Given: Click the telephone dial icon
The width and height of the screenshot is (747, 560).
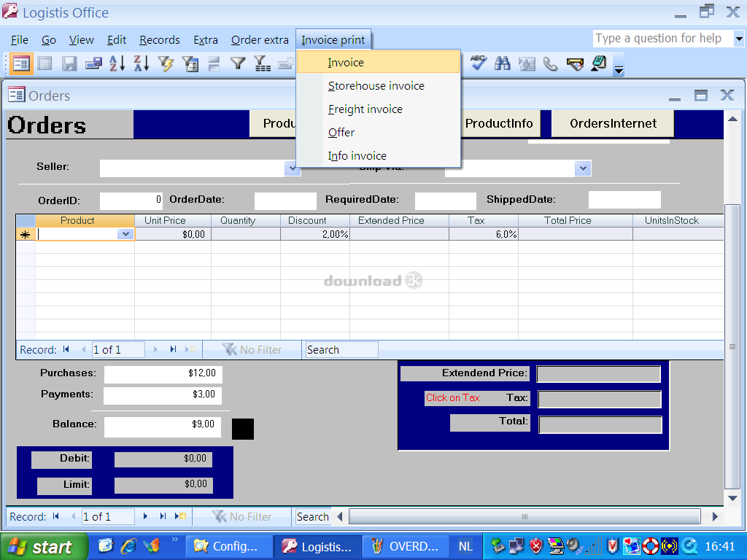Looking at the screenshot, I should [x=550, y=63].
